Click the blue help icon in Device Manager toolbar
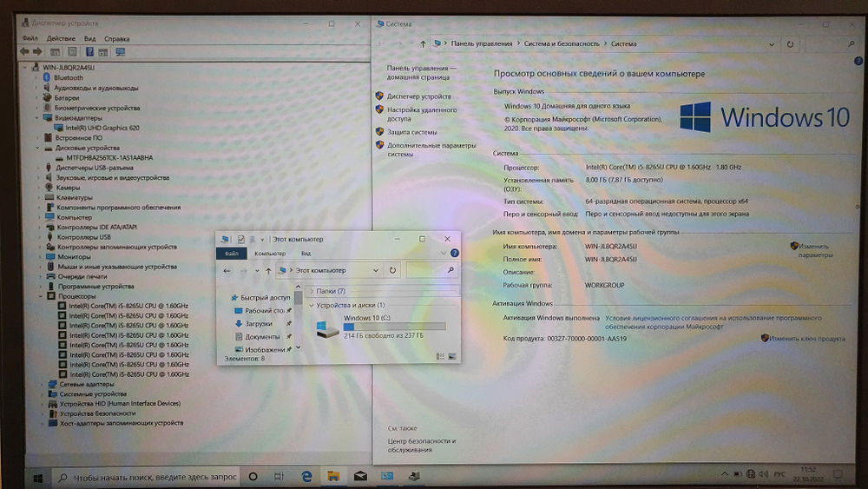This screenshot has height=489, width=868. pyautogui.click(x=89, y=51)
